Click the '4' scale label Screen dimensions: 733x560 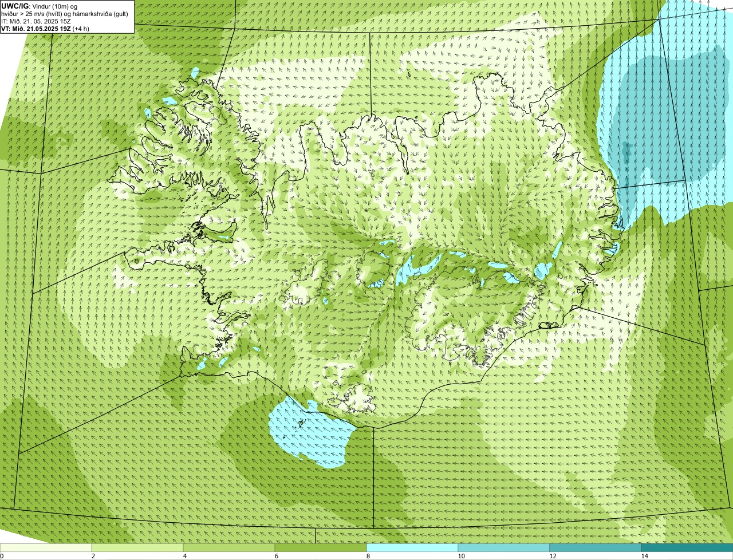[184, 556]
